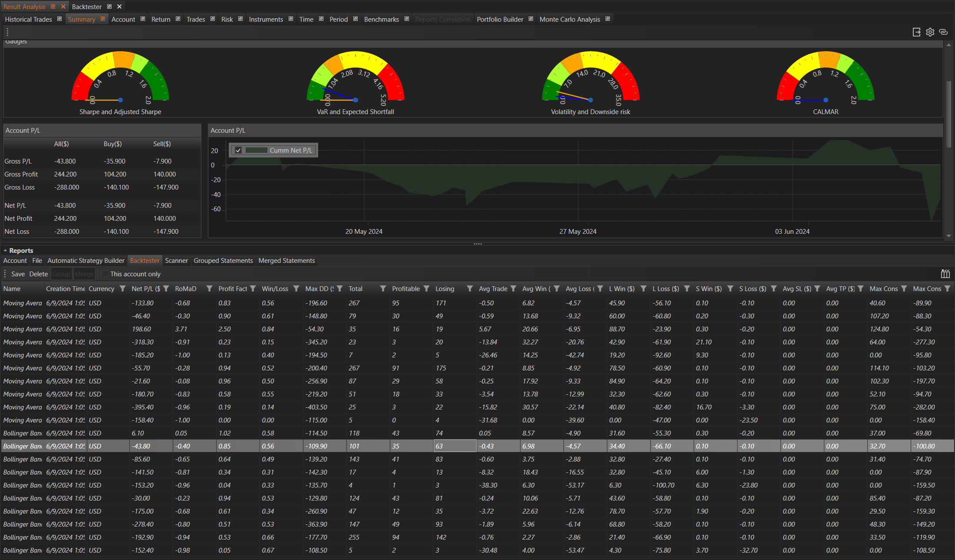Enable This account only checkbox

click(x=105, y=274)
